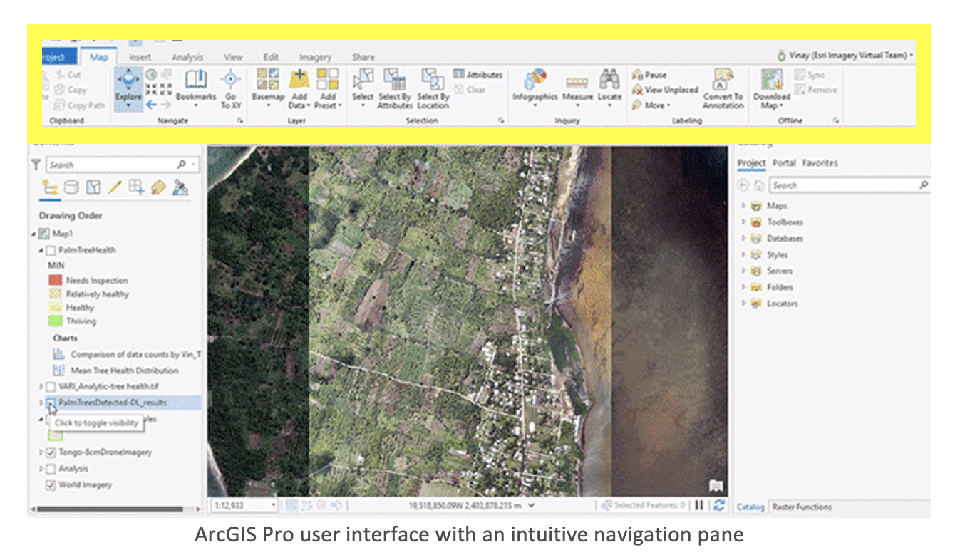955x560 pixels.
Task: Expand the Toolboxes node in Catalog
Action: 743,222
